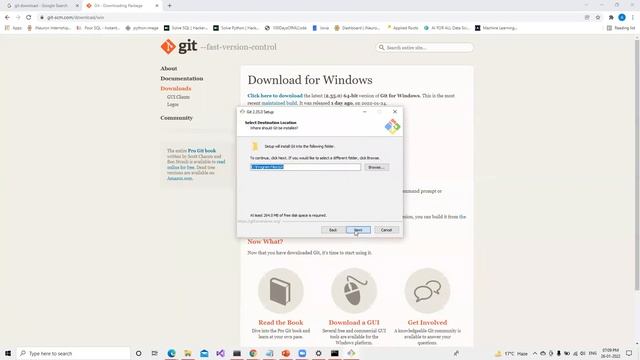640x360 pixels.
Task: Open the Documentation page link
Action: (182, 78)
